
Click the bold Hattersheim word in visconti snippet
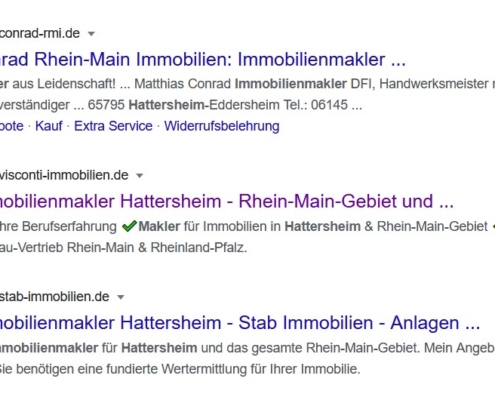323,227
